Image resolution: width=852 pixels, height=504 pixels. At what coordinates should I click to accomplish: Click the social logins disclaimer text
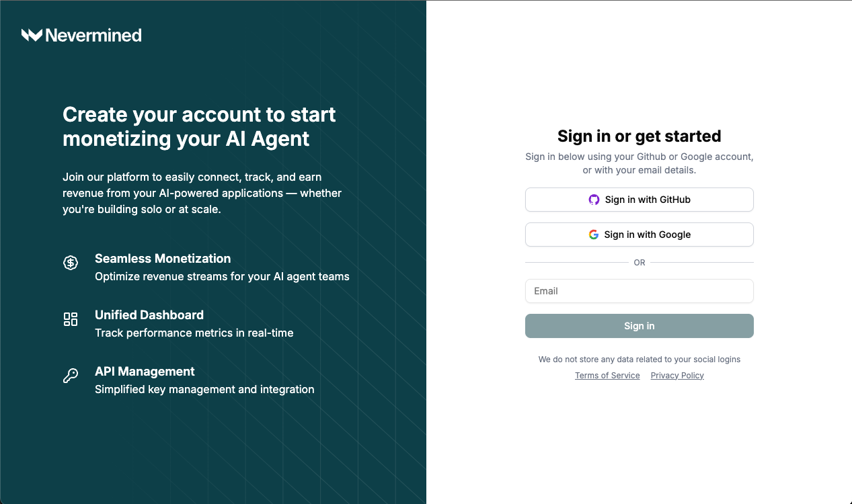click(639, 359)
